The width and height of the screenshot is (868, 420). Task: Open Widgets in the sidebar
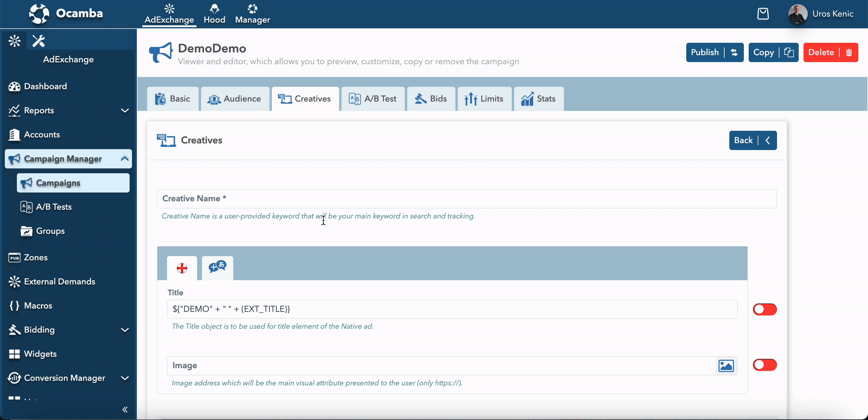point(68,354)
